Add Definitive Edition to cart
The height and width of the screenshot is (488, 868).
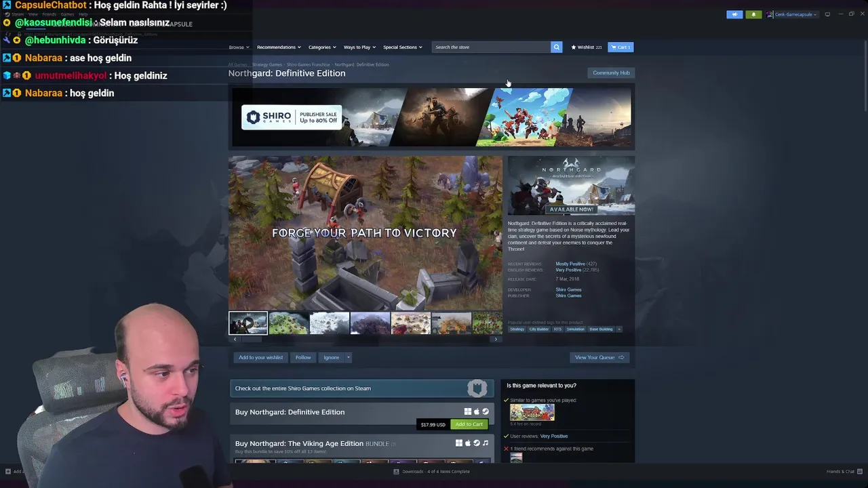point(469,424)
